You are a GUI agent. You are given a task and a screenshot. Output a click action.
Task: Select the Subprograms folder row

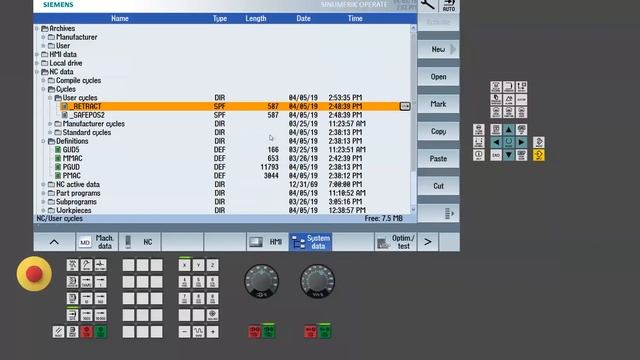[x=229, y=202]
